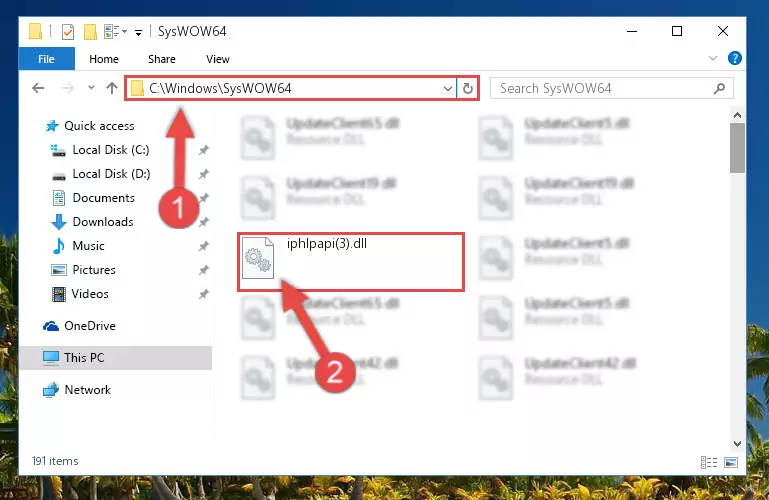The height and width of the screenshot is (500, 769).
Task: Click the pin icon beside Local Disk (C:)
Action: (204, 150)
